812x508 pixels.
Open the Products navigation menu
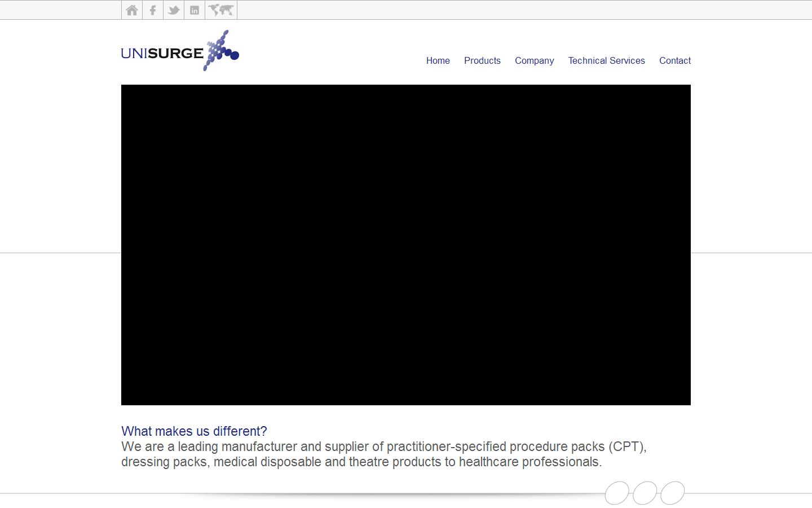pyautogui.click(x=482, y=60)
